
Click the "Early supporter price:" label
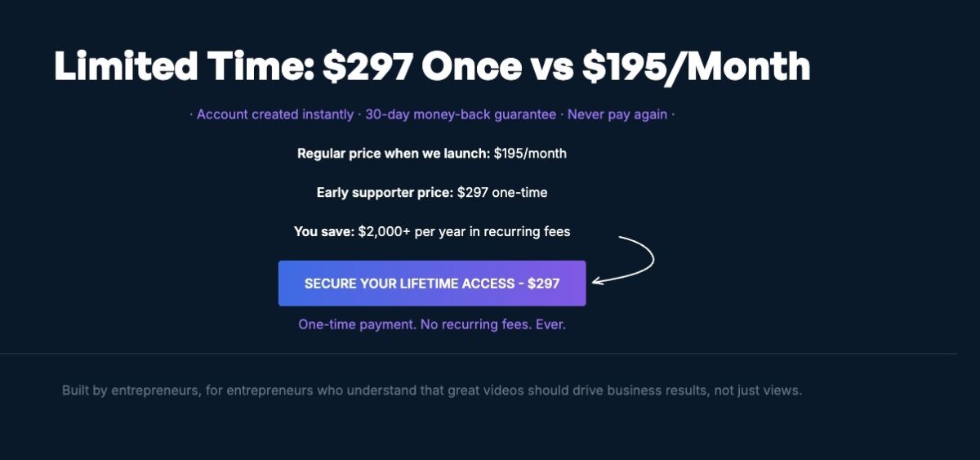[x=385, y=193]
